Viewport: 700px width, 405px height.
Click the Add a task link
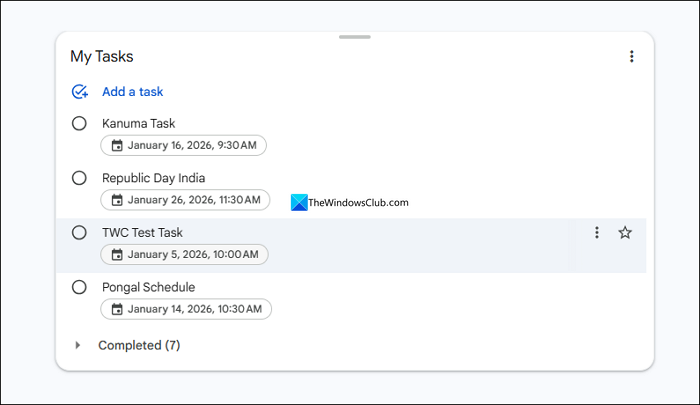133,92
